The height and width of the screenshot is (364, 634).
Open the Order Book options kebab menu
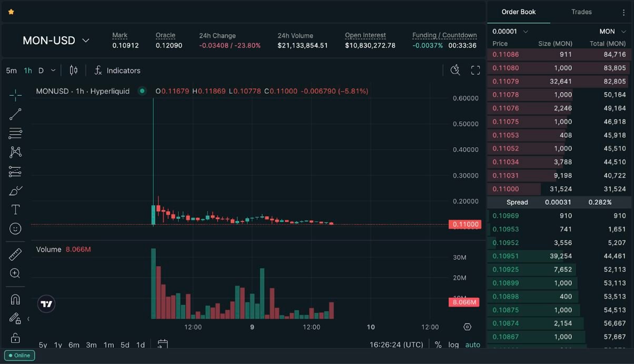tap(623, 12)
